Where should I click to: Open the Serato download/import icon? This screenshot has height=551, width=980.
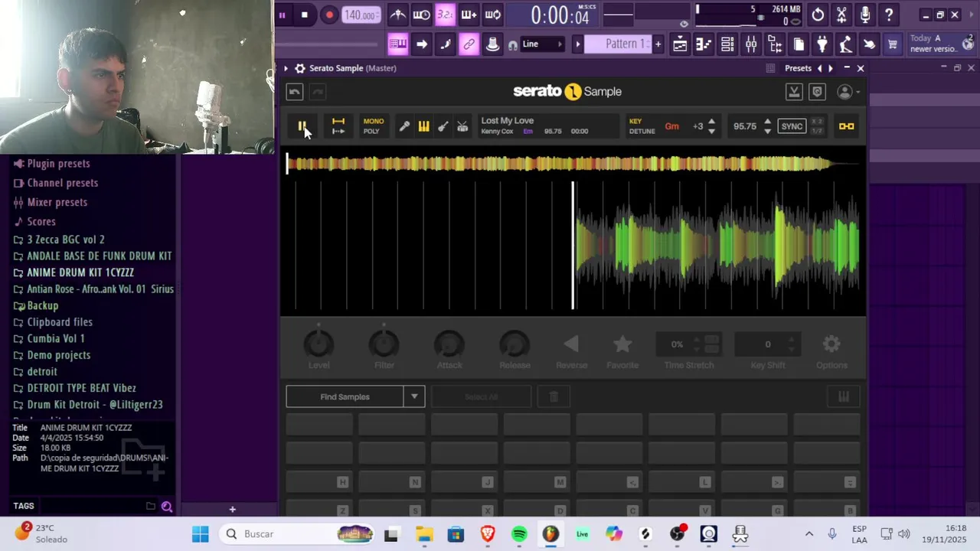coord(794,92)
